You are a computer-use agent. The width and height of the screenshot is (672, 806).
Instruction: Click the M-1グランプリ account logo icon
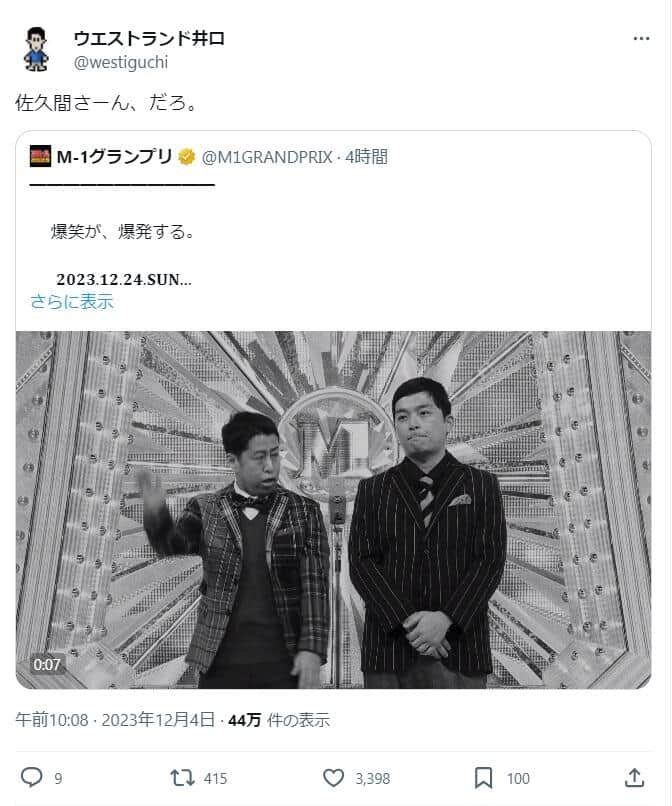click(x=41, y=156)
